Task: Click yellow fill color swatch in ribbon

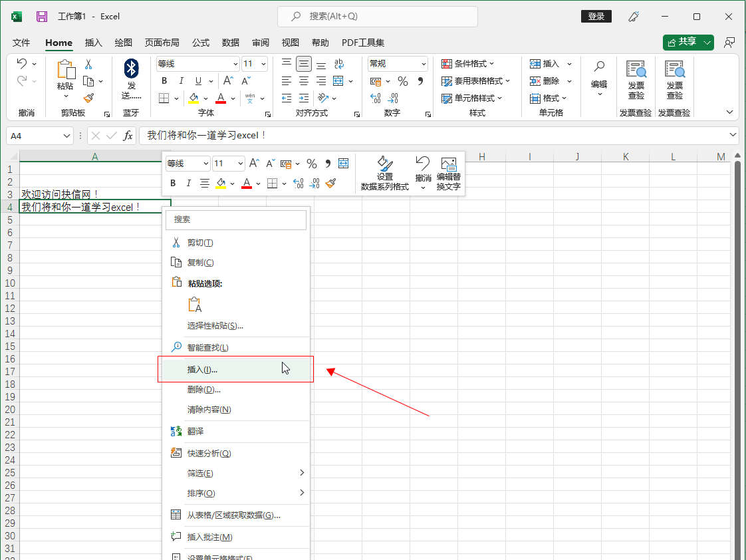Action: point(193,98)
